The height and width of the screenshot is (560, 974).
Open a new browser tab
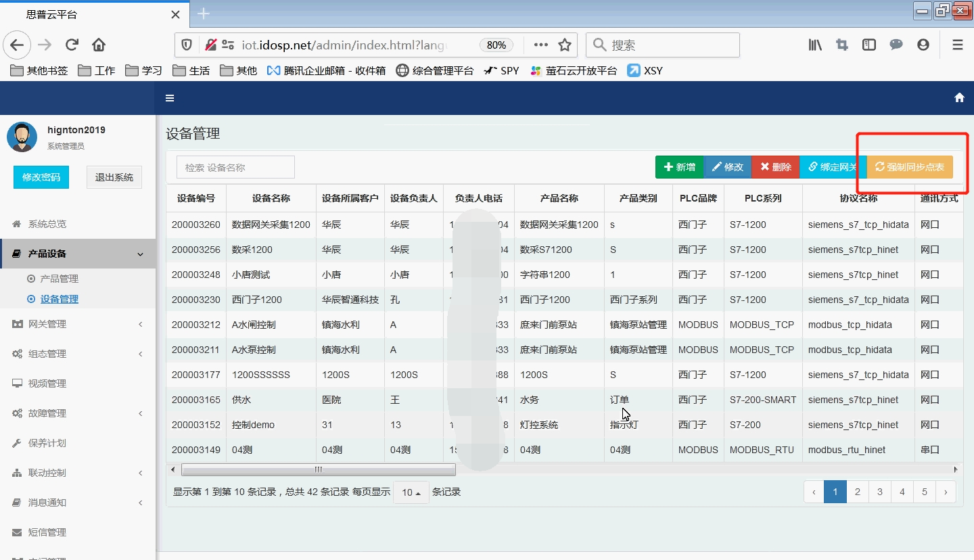coord(203,14)
